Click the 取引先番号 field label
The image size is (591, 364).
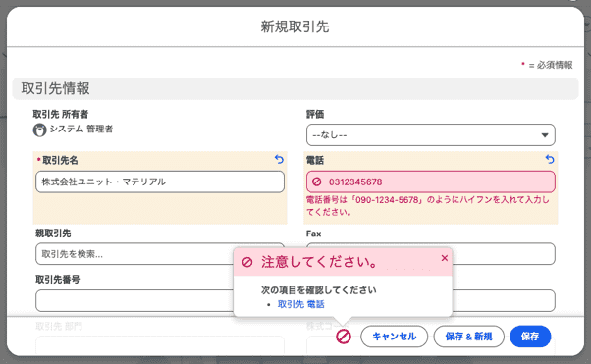pyautogui.click(x=58, y=280)
